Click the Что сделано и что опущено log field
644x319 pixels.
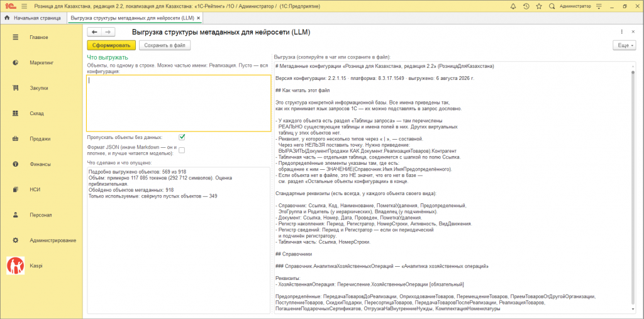179,240
